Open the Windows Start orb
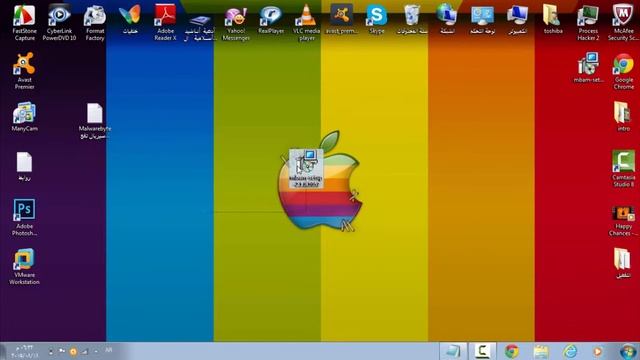The height and width of the screenshot is (360, 640). tap(628, 351)
